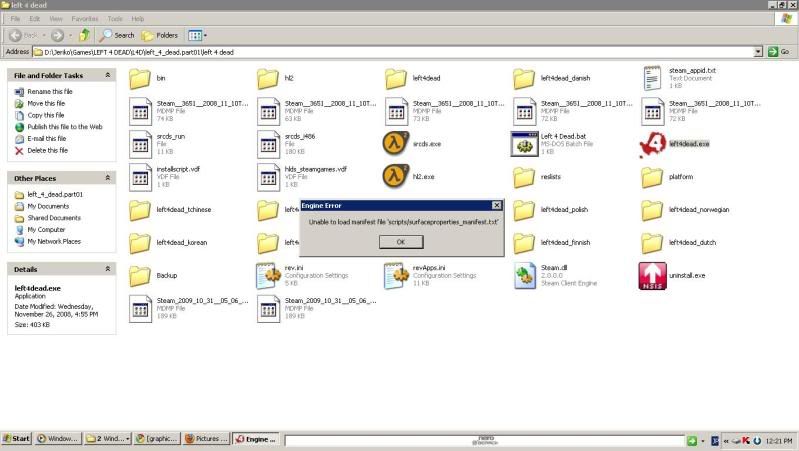Click the Start button on taskbar
Screen dimensions: 799x451
click(16, 438)
